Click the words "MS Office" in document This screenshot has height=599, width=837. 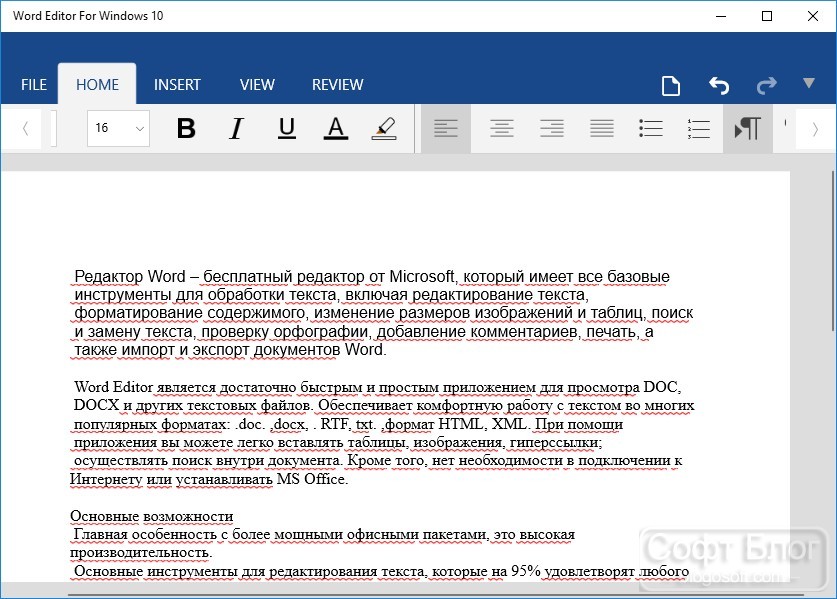click(311, 479)
